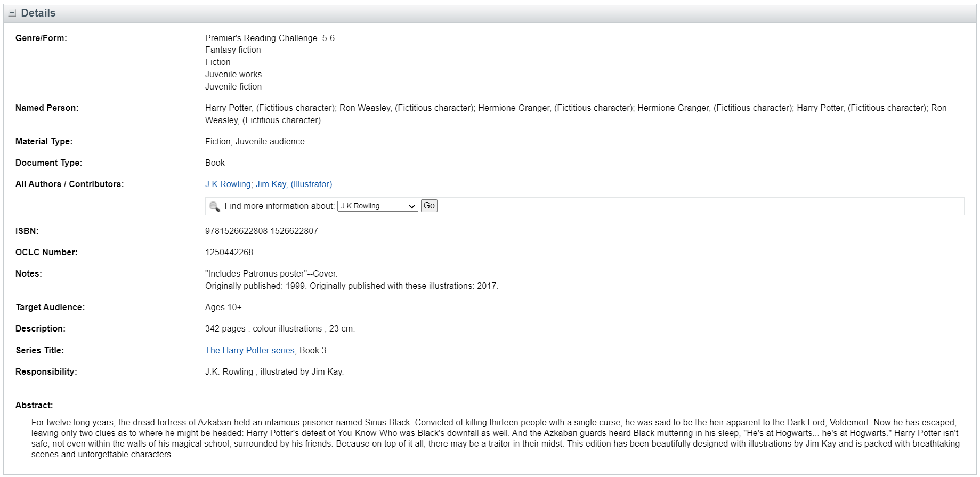The width and height of the screenshot is (980, 477).
Task: Click Premier's Reading Challenge. 5-6 text
Action: [270, 38]
